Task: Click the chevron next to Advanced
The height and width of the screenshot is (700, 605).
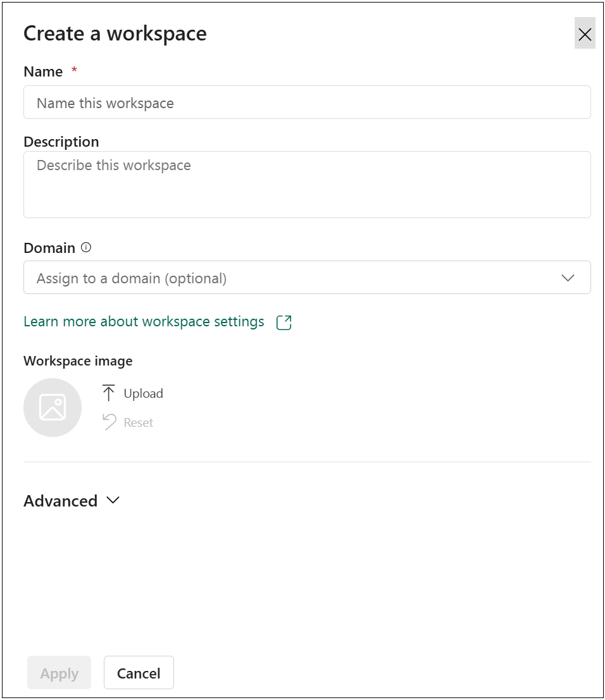Action: click(113, 500)
